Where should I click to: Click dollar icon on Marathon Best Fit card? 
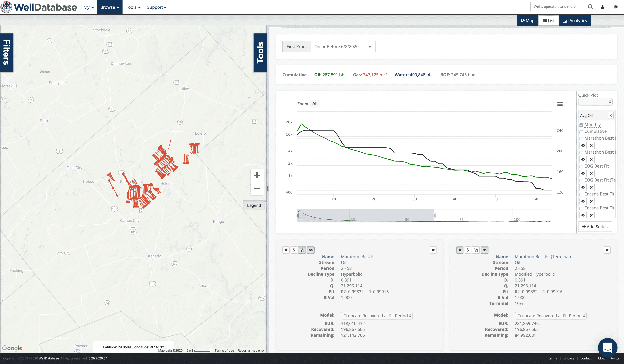pos(294,250)
